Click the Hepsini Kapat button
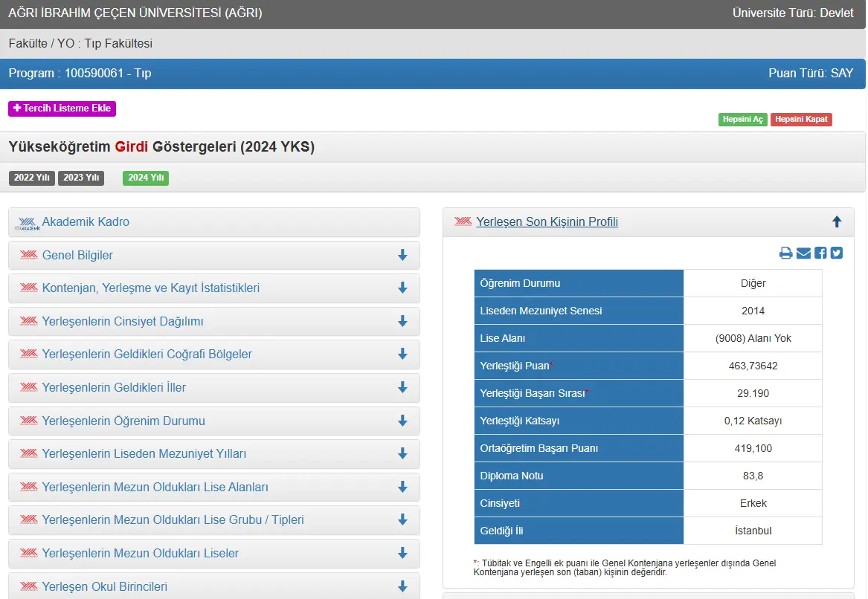Viewport: 868px width, 599px height. click(801, 120)
